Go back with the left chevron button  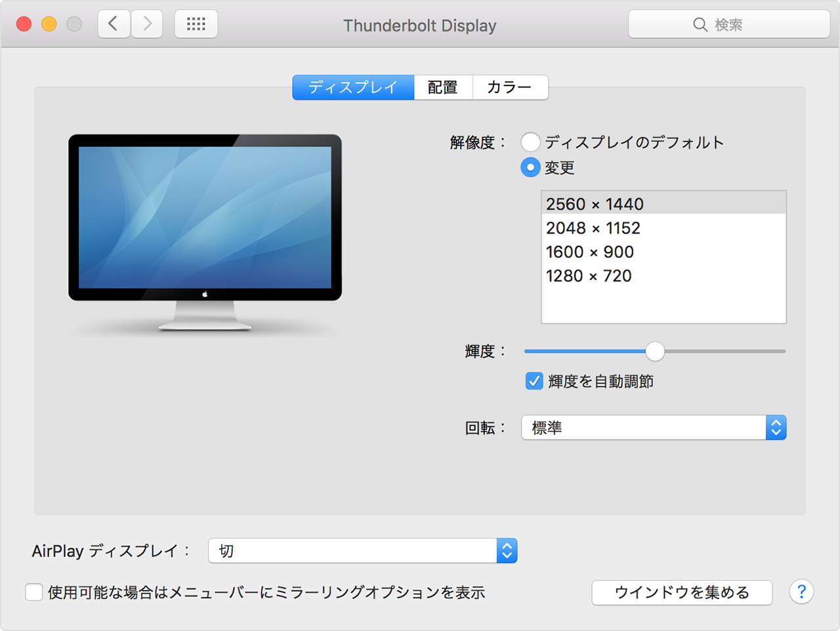point(114,24)
